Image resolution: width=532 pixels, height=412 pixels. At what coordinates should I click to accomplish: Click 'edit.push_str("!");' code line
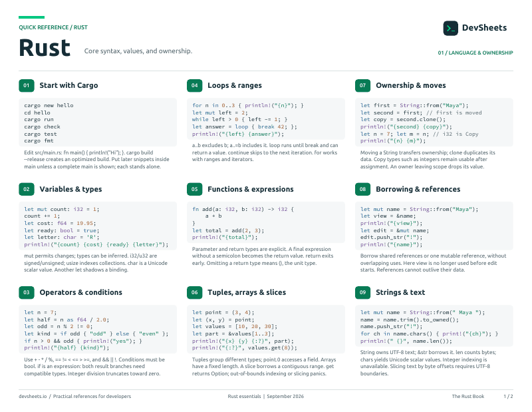pos(392,237)
